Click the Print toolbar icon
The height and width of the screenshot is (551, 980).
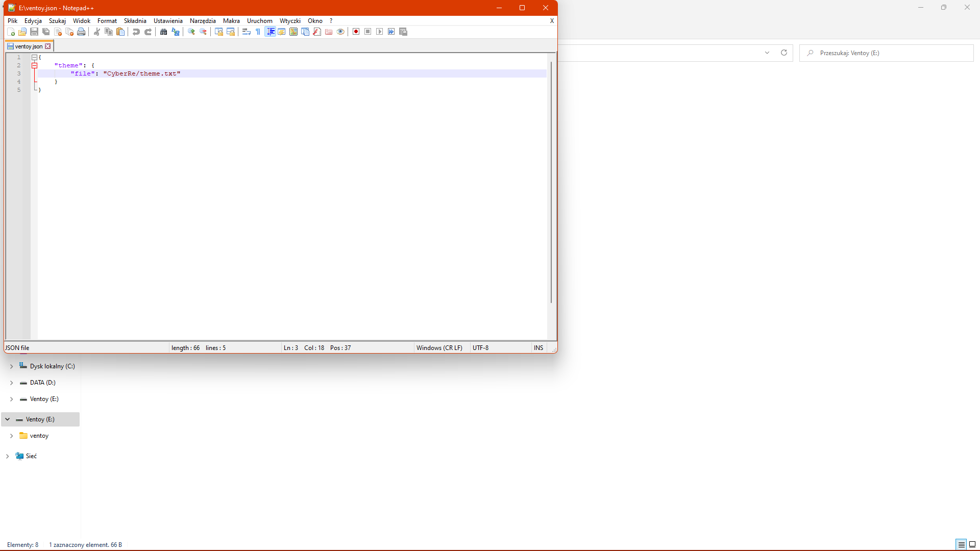coord(81,32)
